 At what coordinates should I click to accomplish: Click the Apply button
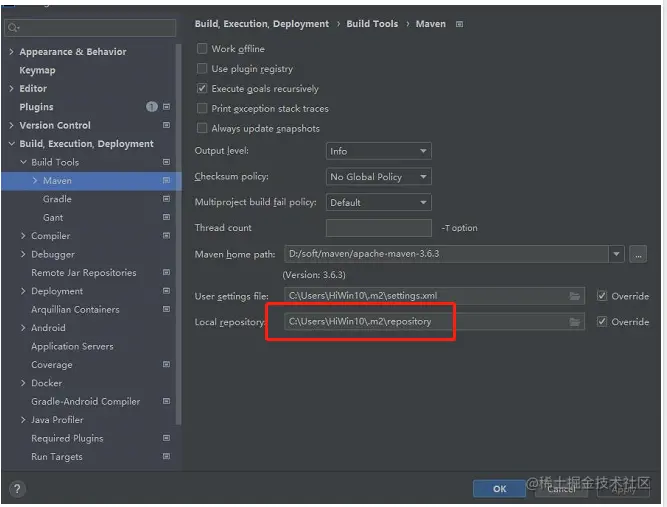(x=623, y=489)
